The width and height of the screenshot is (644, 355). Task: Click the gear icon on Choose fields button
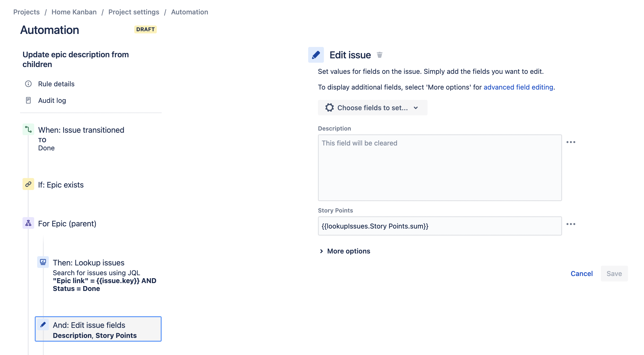329,107
